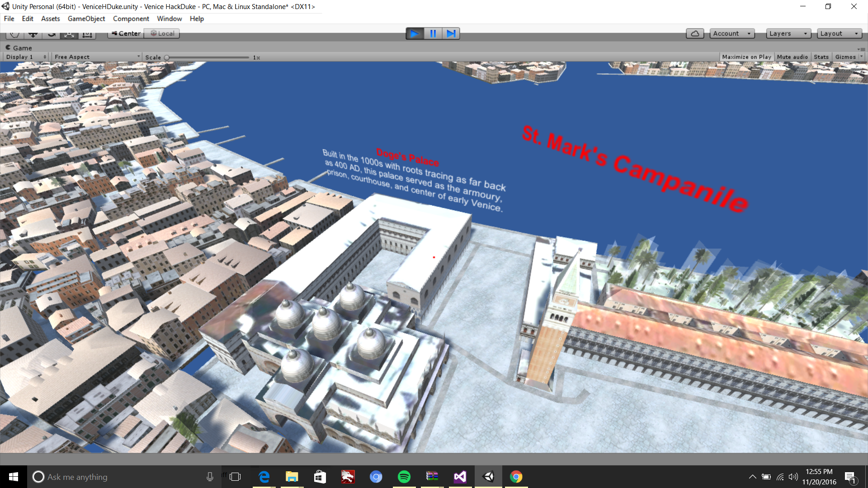Select the Rect transform tool
The width and height of the screenshot is (868, 488).
[87, 34]
